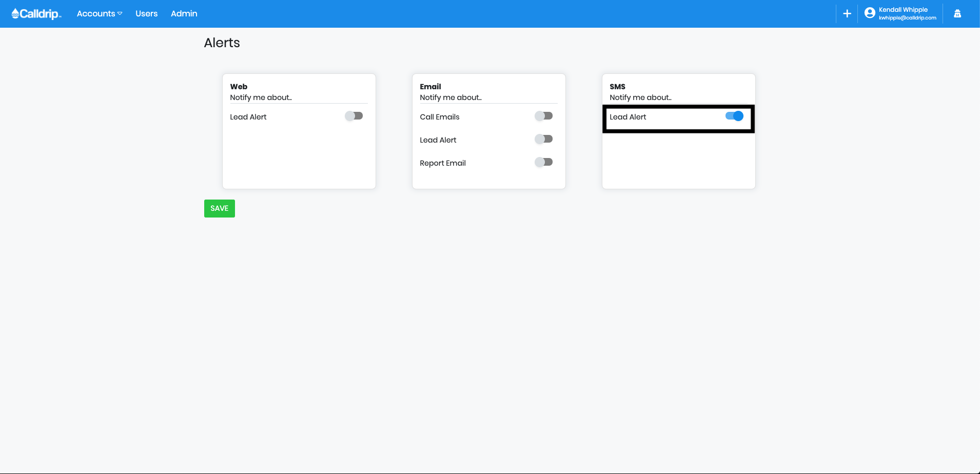Viewport: 980px width, 474px height.
Task: Enable the Email Call Emails toggle
Action: [544, 116]
